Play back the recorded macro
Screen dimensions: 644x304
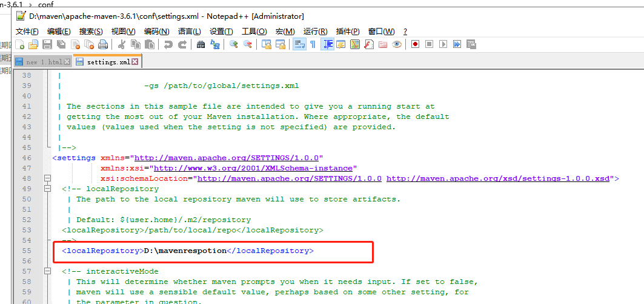pos(443,44)
